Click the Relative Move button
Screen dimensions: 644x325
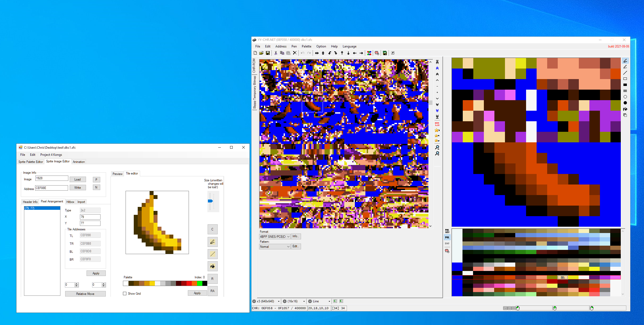tap(85, 294)
